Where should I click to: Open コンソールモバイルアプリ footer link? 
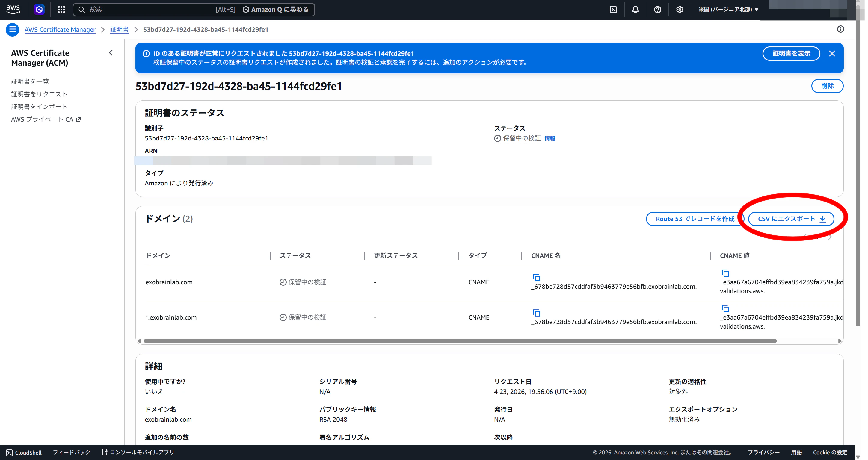coord(138,452)
